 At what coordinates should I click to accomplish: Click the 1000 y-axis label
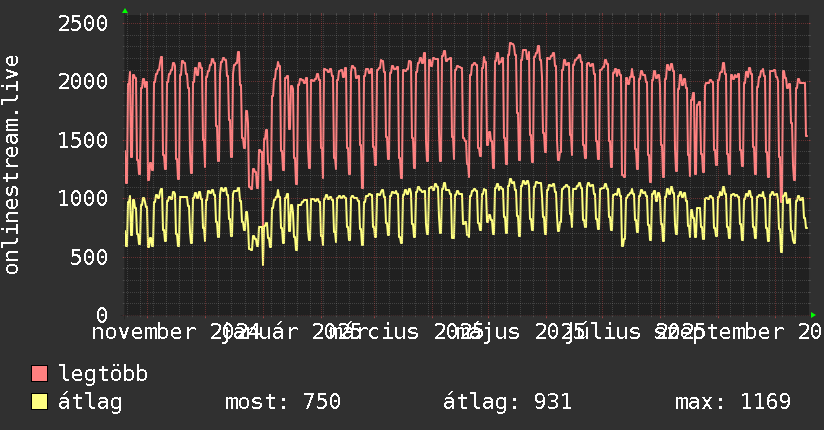tap(83, 199)
